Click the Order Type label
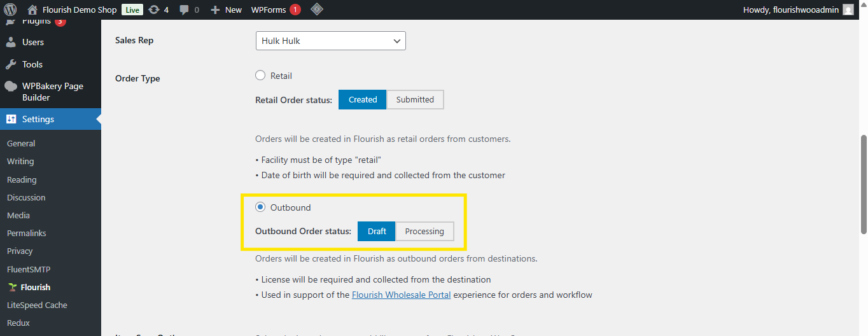 pos(137,79)
